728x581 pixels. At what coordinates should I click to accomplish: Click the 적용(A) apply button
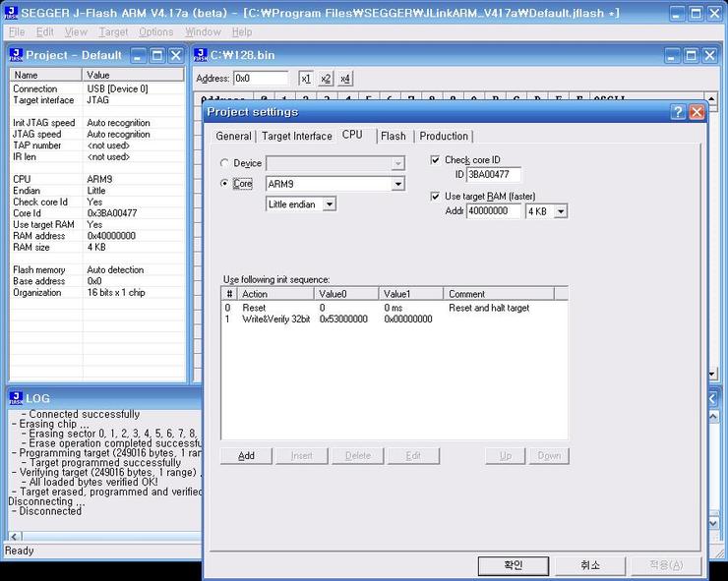coord(666,564)
